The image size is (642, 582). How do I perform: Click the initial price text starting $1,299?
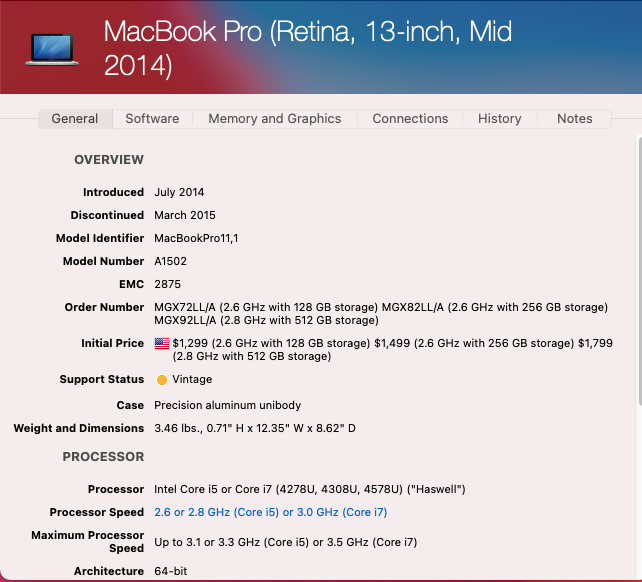coord(393,350)
